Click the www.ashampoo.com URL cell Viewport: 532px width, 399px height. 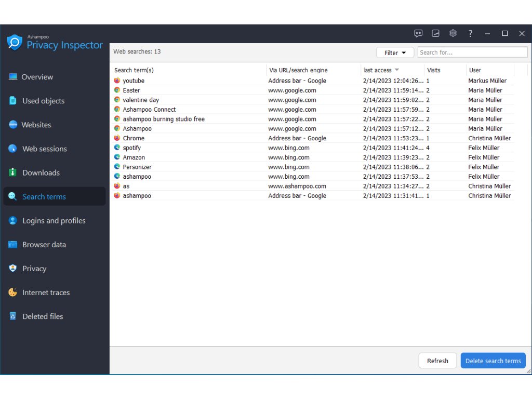pyautogui.click(x=297, y=186)
